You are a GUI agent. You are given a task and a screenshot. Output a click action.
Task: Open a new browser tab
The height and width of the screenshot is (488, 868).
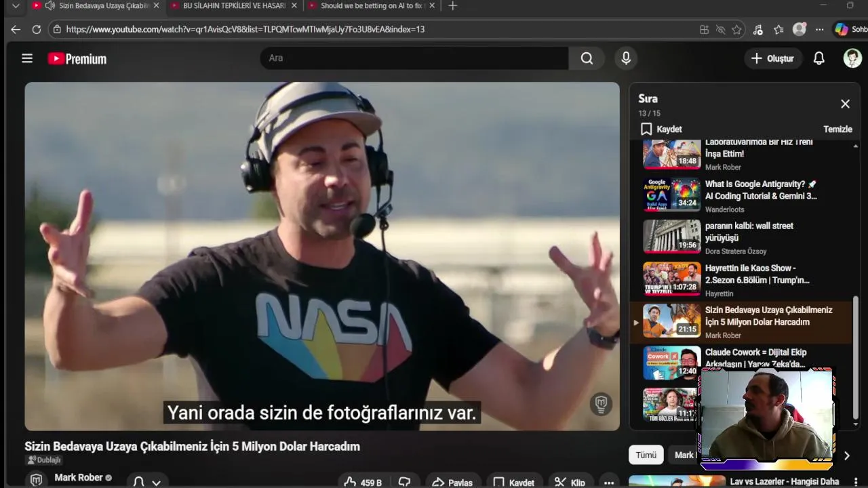pyautogui.click(x=453, y=6)
